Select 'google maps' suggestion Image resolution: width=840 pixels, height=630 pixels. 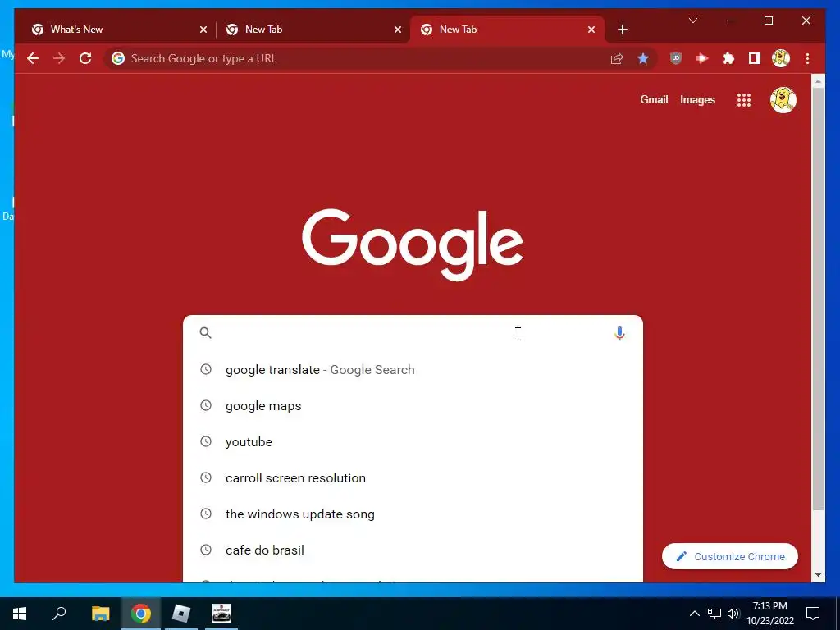pos(413,405)
